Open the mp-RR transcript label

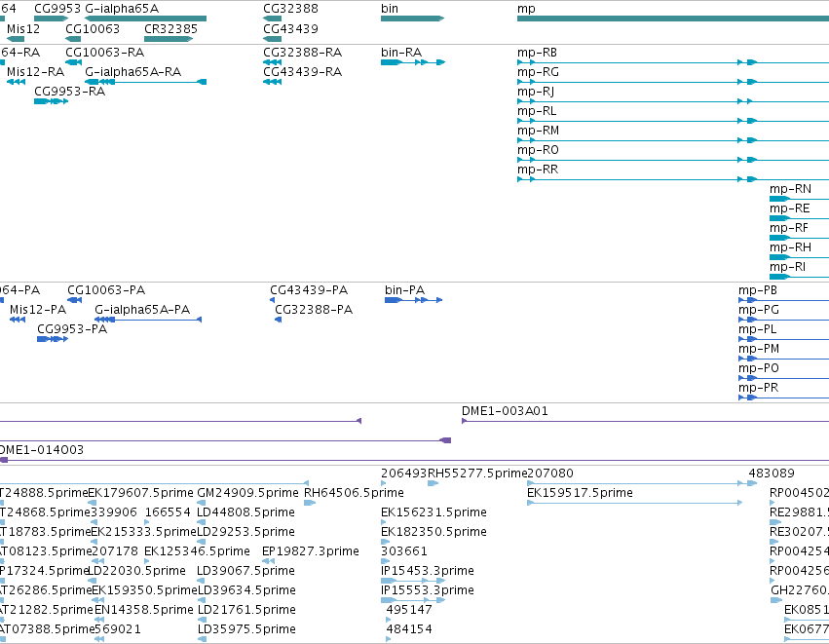tap(538, 170)
